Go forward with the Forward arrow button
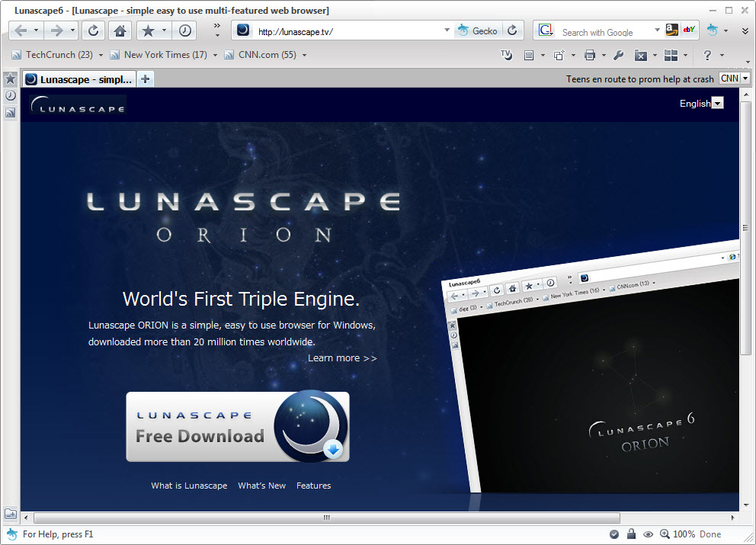Viewport: 756px width, 545px height. pos(56,30)
